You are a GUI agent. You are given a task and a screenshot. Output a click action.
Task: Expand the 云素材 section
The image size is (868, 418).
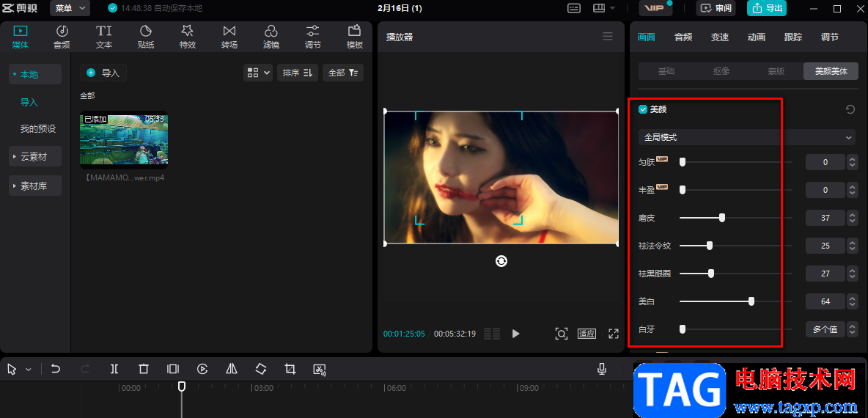pyautogui.click(x=35, y=157)
